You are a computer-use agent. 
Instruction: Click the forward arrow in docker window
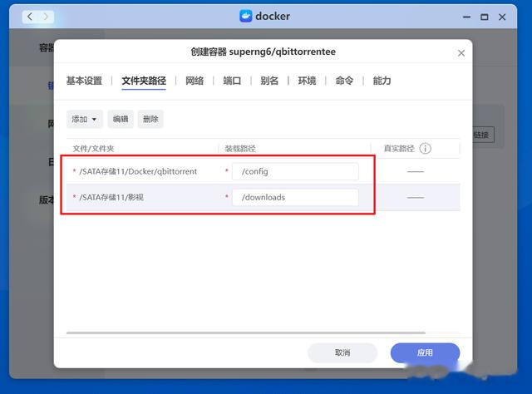tap(46, 17)
